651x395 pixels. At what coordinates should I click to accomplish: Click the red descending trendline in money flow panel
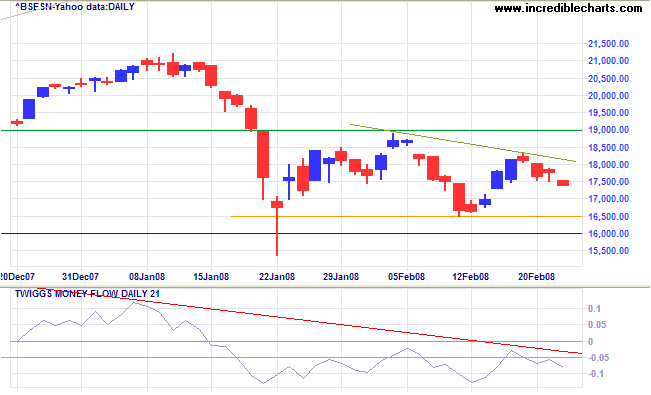[309, 321]
